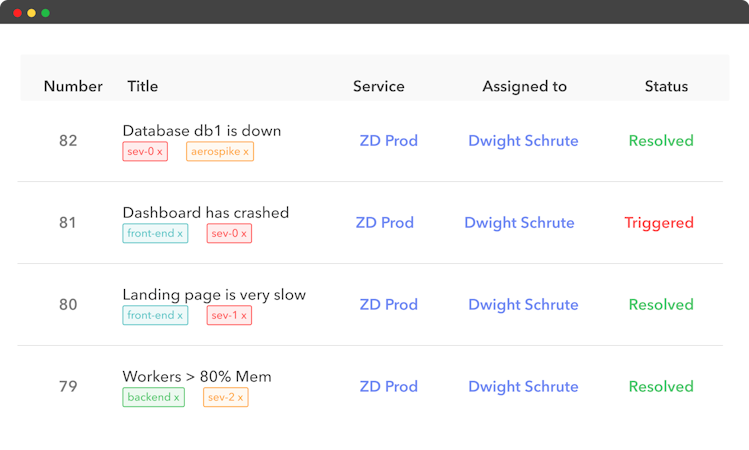Click the Title column header
Image resolution: width=749 pixels, height=450 pixels.
[x=143, y=86]
